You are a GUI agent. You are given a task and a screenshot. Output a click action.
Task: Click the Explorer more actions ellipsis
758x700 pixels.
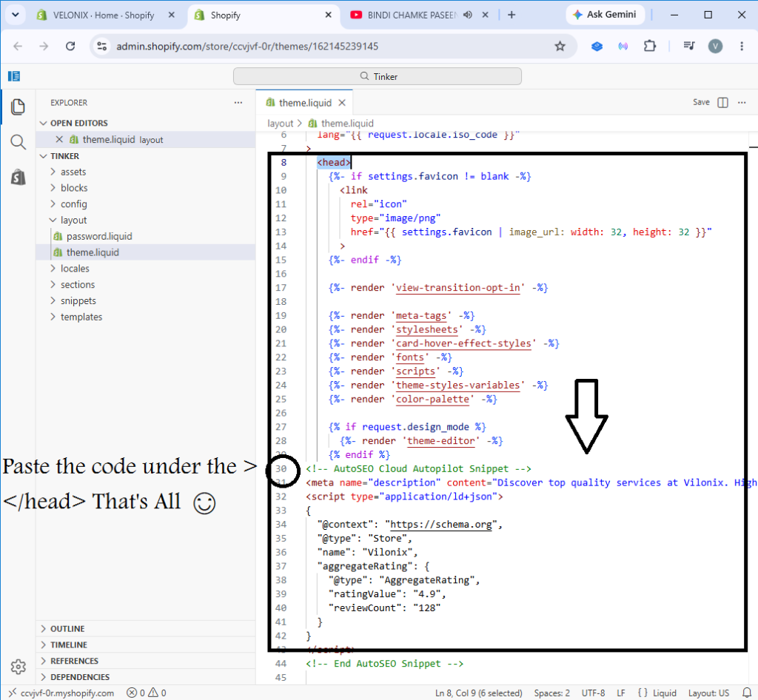point(238,102)
